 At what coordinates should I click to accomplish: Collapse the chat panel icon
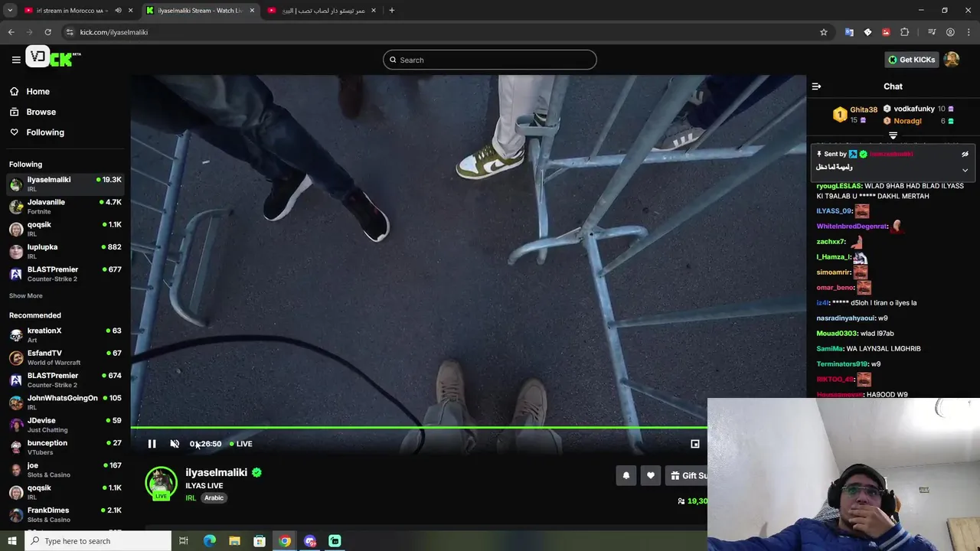816,86
